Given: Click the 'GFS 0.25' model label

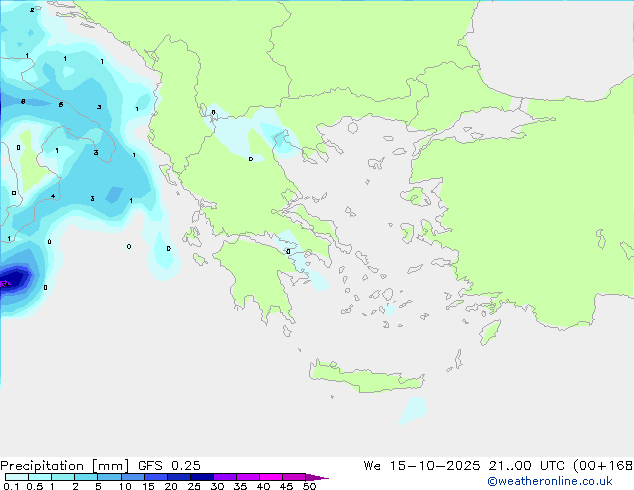Looking at the screenshot, I should pos(169,466).
